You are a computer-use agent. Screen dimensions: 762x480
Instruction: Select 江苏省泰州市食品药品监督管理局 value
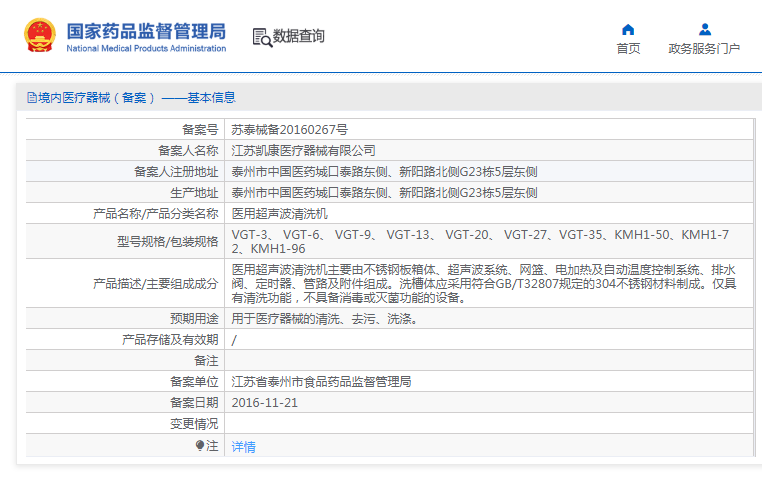321,381
